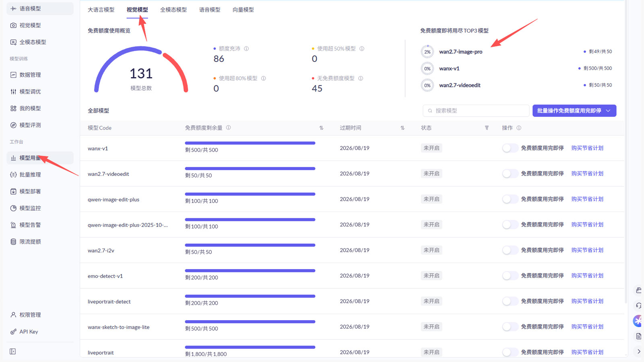
Task: Toggle 免费额度用完即停 for qwen-image-edit-plus
Action: click(x=510, y=199)
